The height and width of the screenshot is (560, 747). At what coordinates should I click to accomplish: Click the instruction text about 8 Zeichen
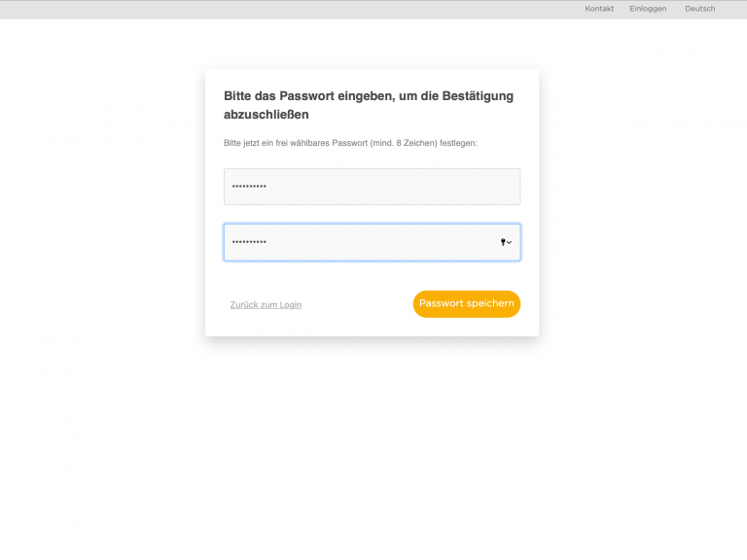(350, 143)
